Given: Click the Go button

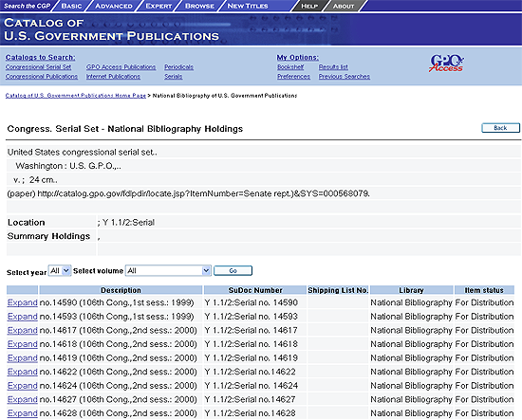Looking at the screenshot, I should pos(233,271).
